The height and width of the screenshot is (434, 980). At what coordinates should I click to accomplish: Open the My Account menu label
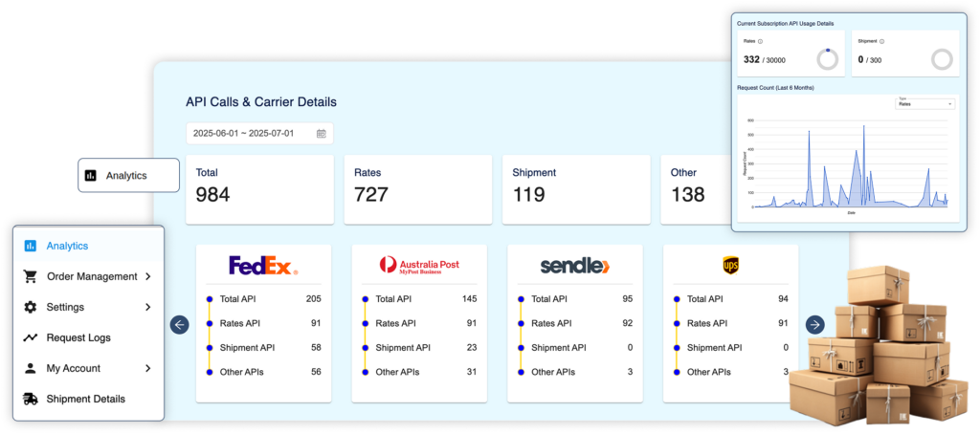[x=73, y=368]
